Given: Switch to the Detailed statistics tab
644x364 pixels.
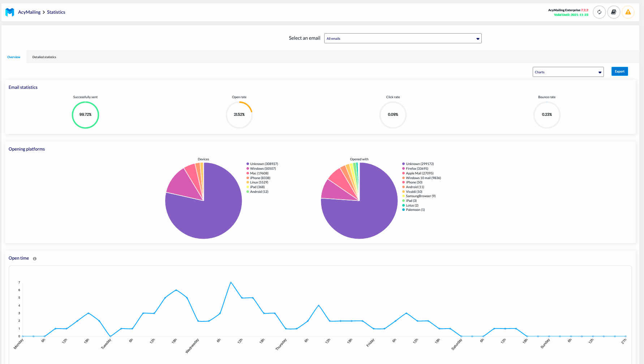Looking at the screenshot, I should tap(44, 57).
